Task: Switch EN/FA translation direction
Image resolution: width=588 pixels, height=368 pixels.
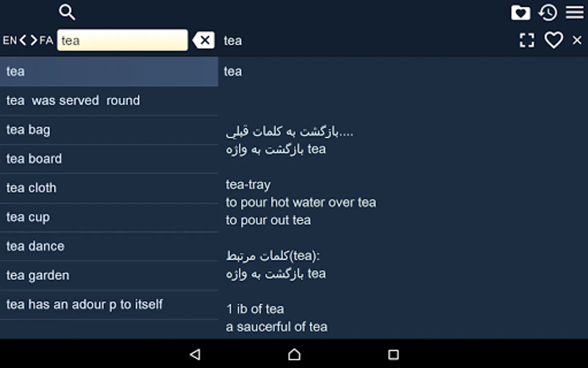Action: coord(28,40)
